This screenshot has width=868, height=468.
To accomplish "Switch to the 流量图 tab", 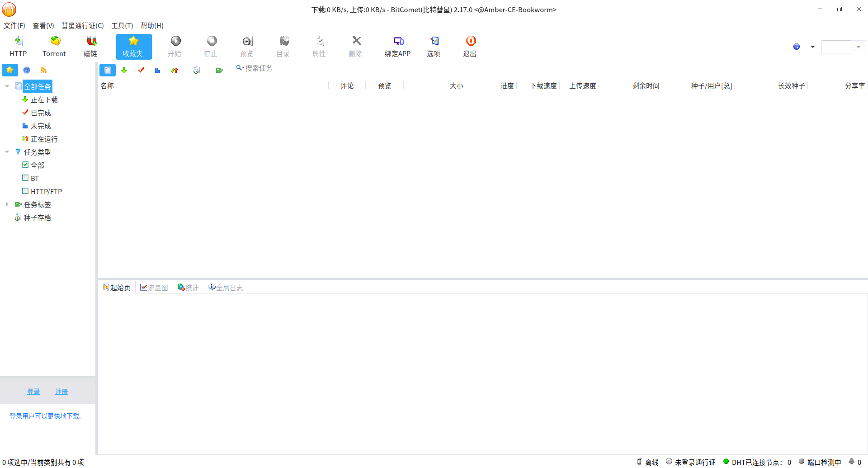I will pos(154,288).
